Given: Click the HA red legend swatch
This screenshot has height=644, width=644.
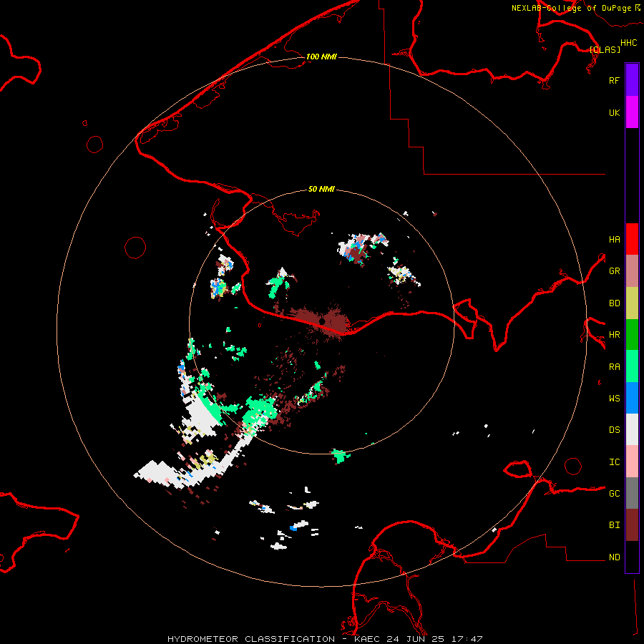Looking at the screenshot, I should coord(632,239).
